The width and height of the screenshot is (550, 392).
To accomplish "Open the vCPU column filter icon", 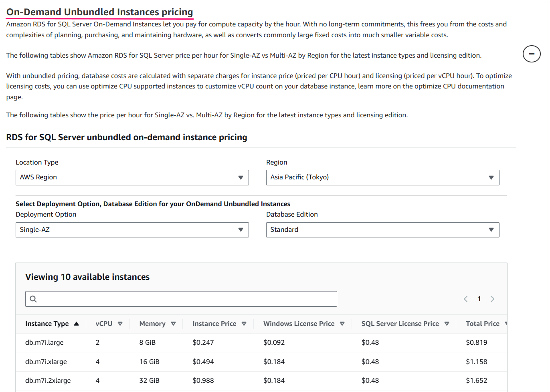I will tap(120, 324).
